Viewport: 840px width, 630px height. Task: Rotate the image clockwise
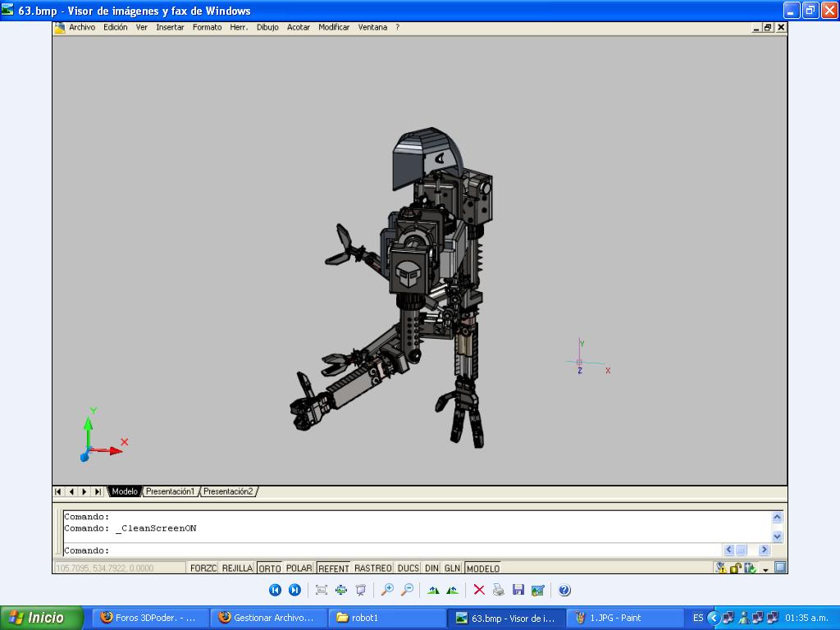tap(433, 590)
